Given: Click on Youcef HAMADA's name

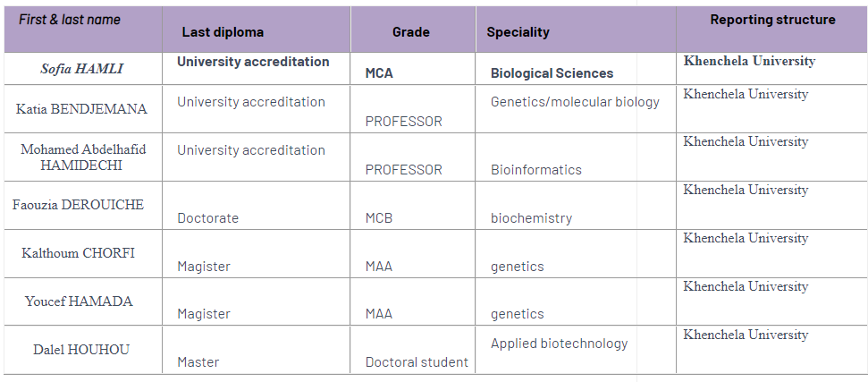Looking at the screenshot, I should pos(79,301).
